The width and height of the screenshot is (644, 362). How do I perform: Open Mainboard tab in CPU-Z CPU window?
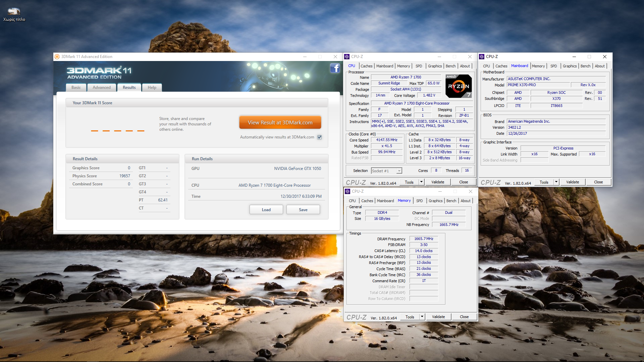tap(385, 66)
